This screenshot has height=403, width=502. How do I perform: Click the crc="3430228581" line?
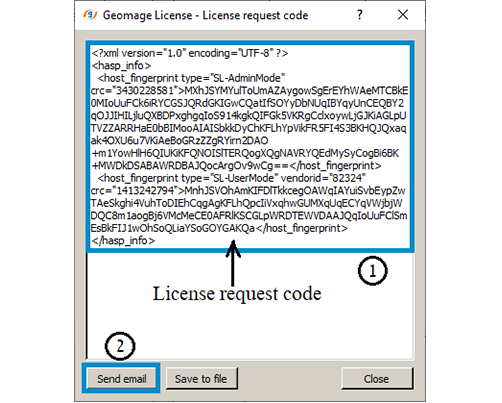pyautogui.click(x=249, y=90)
